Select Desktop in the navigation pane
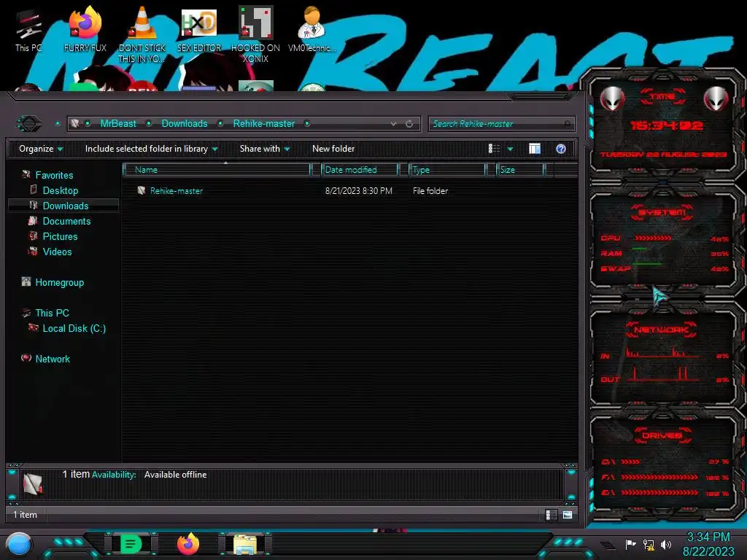This screenshot has height=560, width=747. (x=60, y=190)
